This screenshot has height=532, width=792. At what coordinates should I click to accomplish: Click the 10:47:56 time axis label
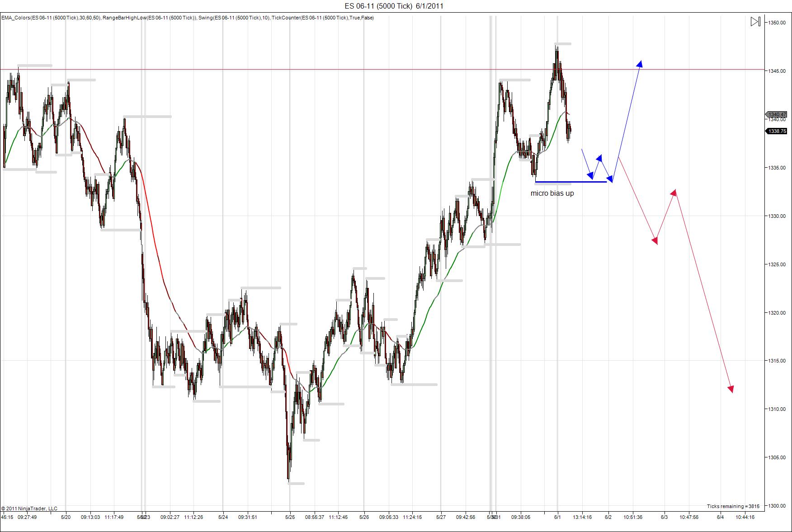[x=689, y=517]
